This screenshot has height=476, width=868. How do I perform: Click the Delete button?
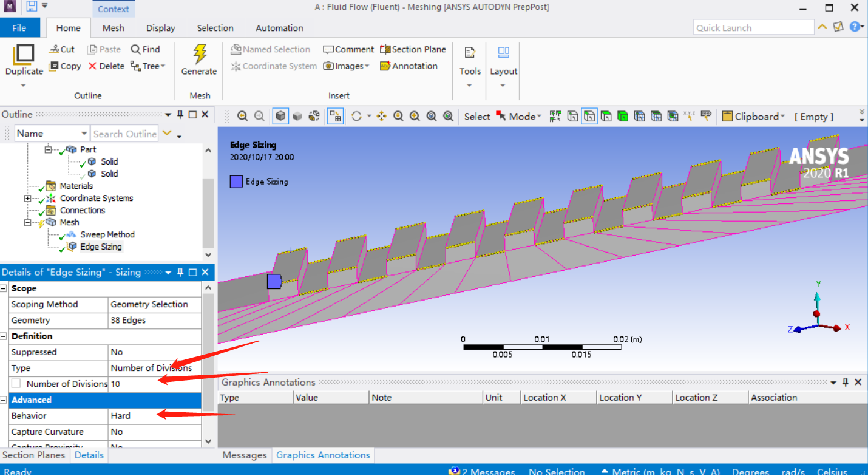(x=106, y=66)
